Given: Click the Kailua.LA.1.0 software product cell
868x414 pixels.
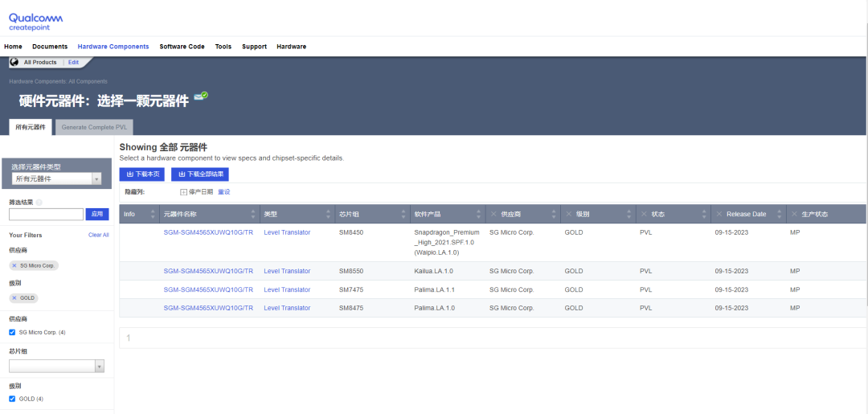Looking at the screenshot, I should (x=434, y=271).
